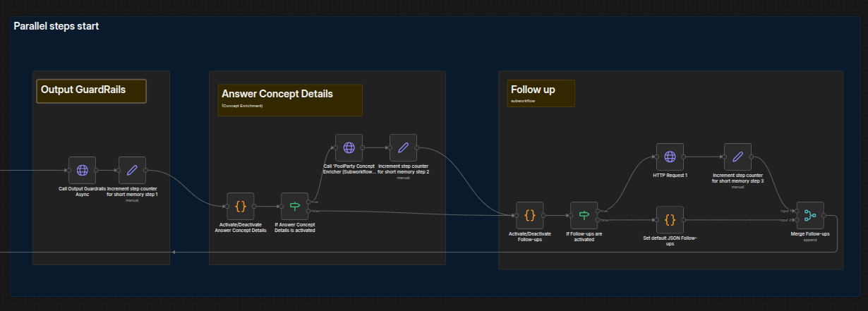Click Input 1 connector of Merge Follow-ups

pyautogui.click(x=796, y=210)
